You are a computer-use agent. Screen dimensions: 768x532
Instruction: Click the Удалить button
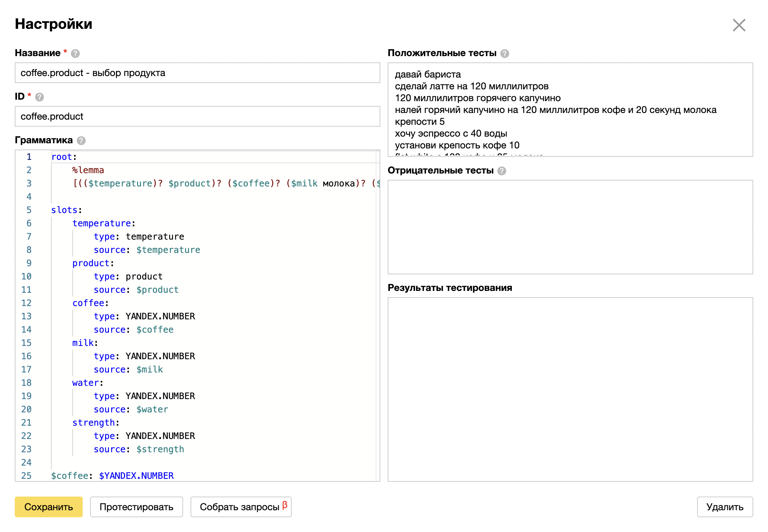coord(724,507)
